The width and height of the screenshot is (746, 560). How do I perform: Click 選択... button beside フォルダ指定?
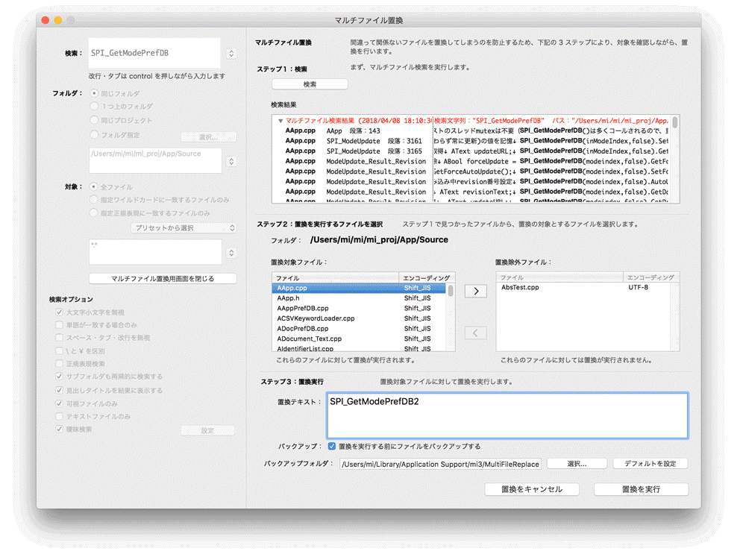208,137
